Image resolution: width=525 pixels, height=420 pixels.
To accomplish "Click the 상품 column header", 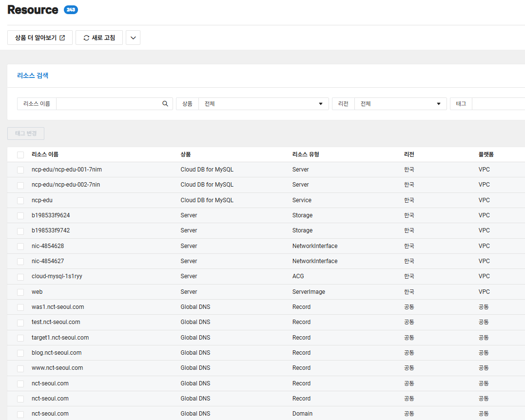I will [x=186, y=154].
